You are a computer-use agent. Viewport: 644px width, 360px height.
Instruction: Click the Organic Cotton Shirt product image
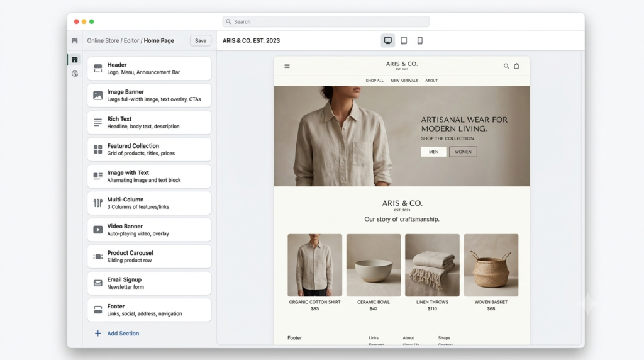pos(314,265)
